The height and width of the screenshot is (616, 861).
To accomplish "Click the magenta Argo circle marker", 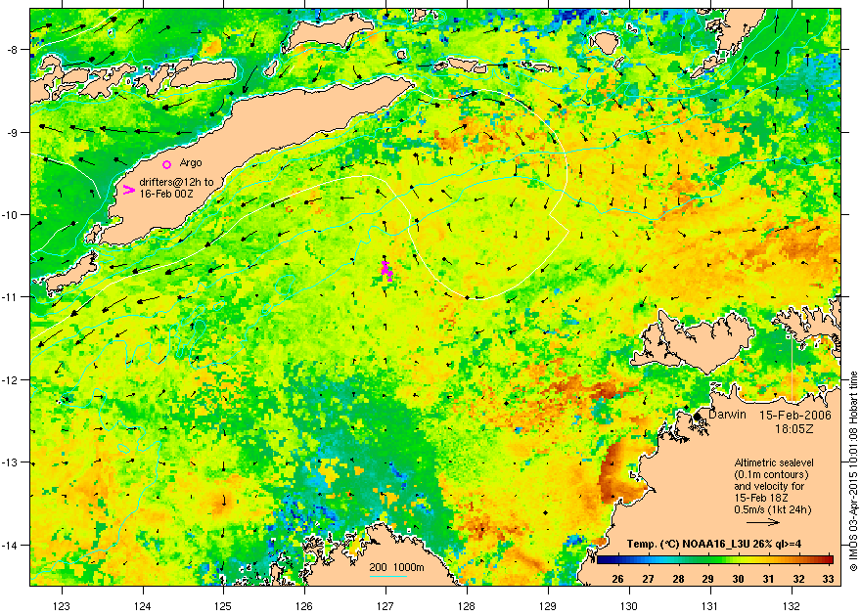I will click(x=167, y=164).
